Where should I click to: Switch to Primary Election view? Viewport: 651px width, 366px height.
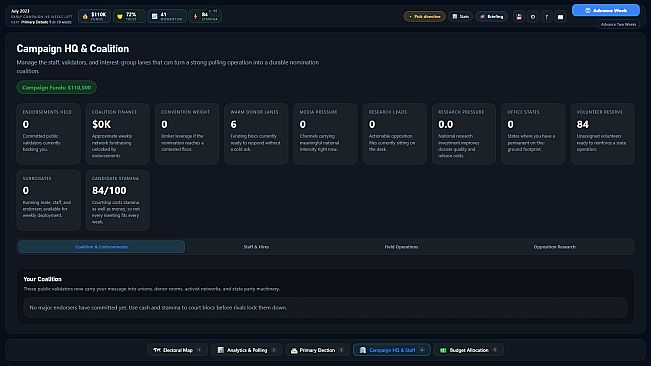click(x=317, y=350)
